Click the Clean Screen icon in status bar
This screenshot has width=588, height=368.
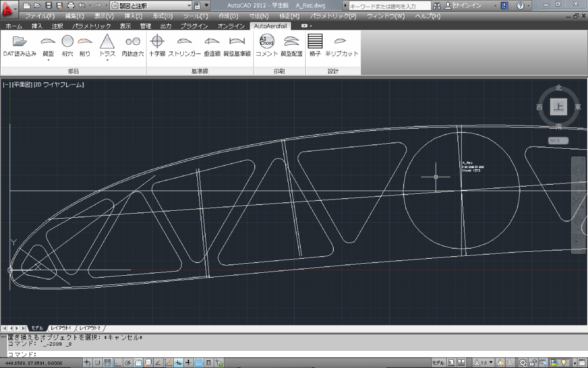[582, 363]
